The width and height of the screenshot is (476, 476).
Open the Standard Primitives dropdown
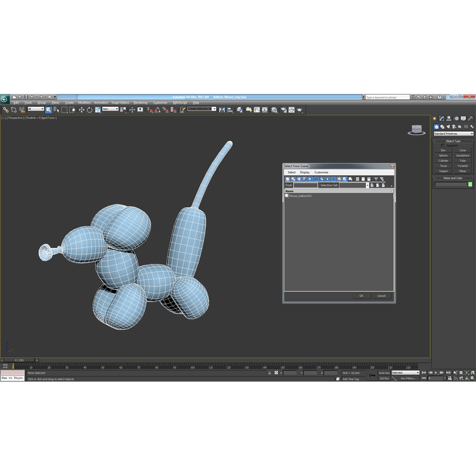click(453, 133)
